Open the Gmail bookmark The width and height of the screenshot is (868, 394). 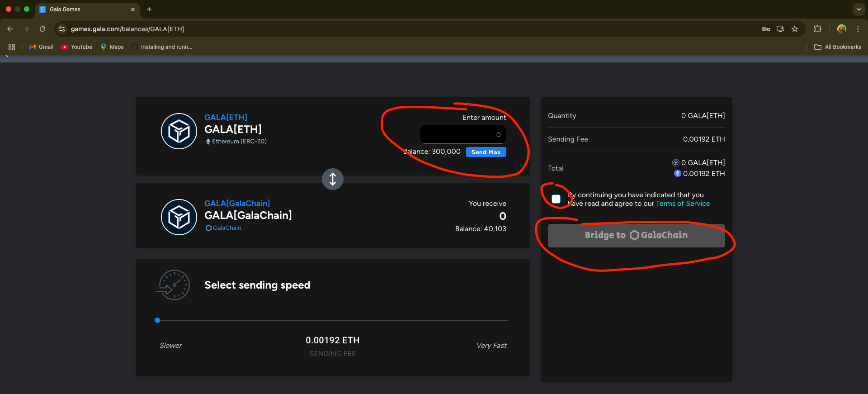(x=41, y=47)
